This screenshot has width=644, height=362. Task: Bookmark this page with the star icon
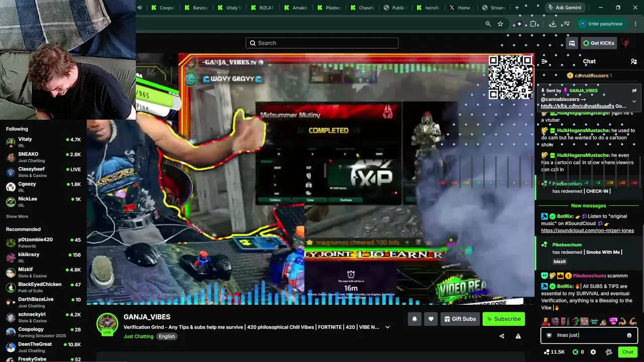tap(500, 24)
